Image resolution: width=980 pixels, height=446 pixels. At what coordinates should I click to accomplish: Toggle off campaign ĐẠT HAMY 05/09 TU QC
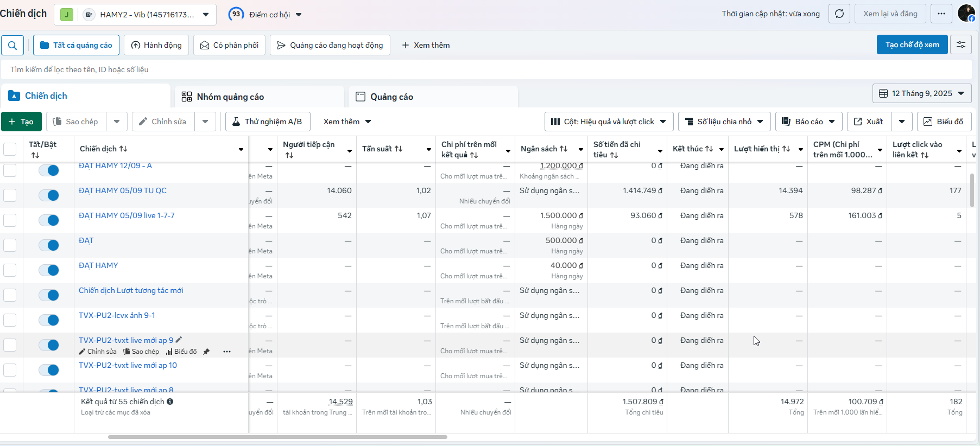(49, 195)
